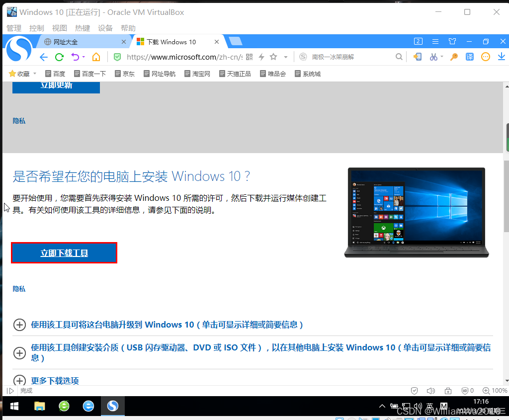
Task: Open VirtualBox 帮助 menu
Action: tap(128, 28)
